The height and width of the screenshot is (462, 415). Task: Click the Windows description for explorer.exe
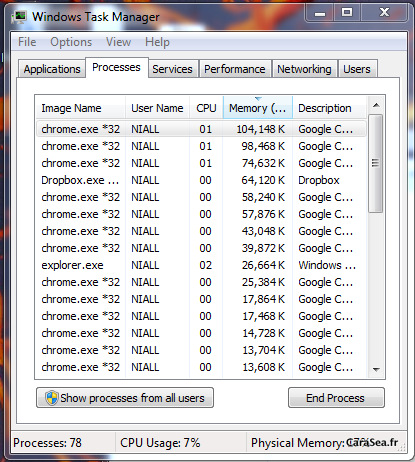(327, 265)
